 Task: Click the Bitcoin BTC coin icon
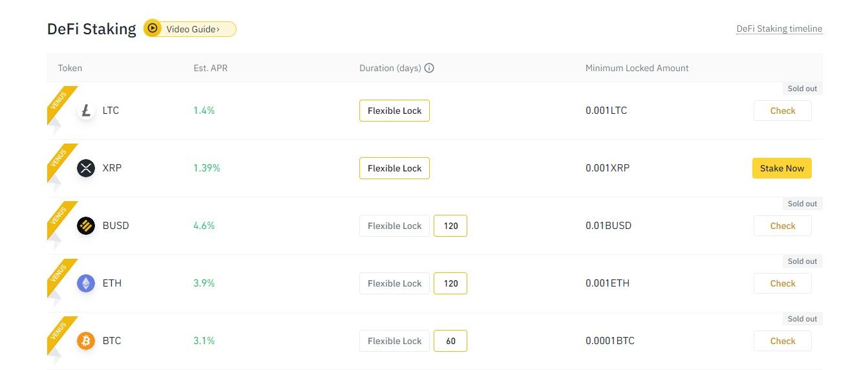click(x=86, y=341)
